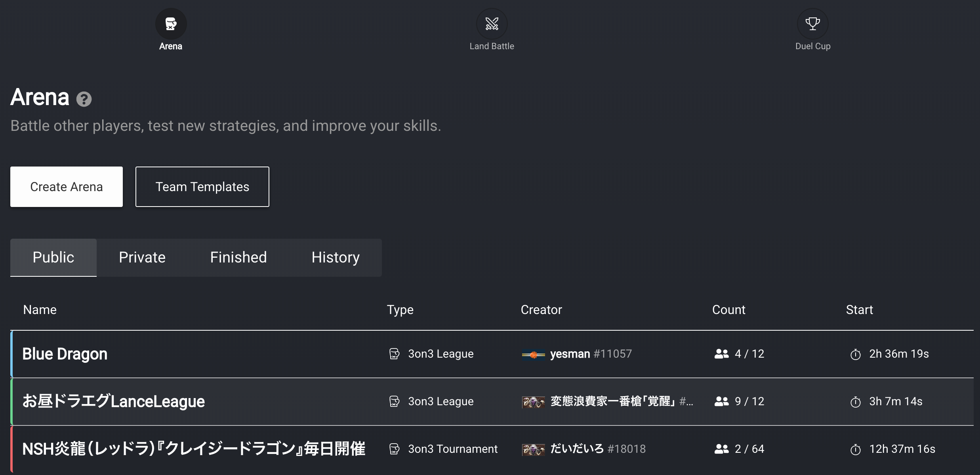Click the player count icon beside 2 / 64
This screenshot has width=980, height=475.
point(721,449)
